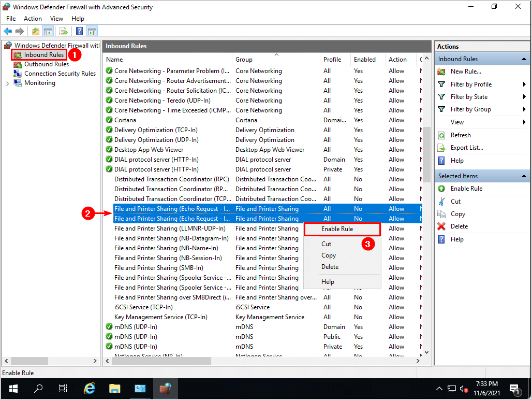Open the File menu
Image resolution: width=532 pixels, height=400 pixels.
point(11,19)
